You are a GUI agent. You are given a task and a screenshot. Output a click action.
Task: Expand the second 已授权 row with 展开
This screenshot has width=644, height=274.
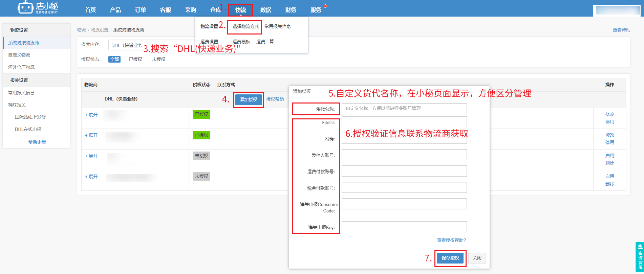click(x=91, y=135)
